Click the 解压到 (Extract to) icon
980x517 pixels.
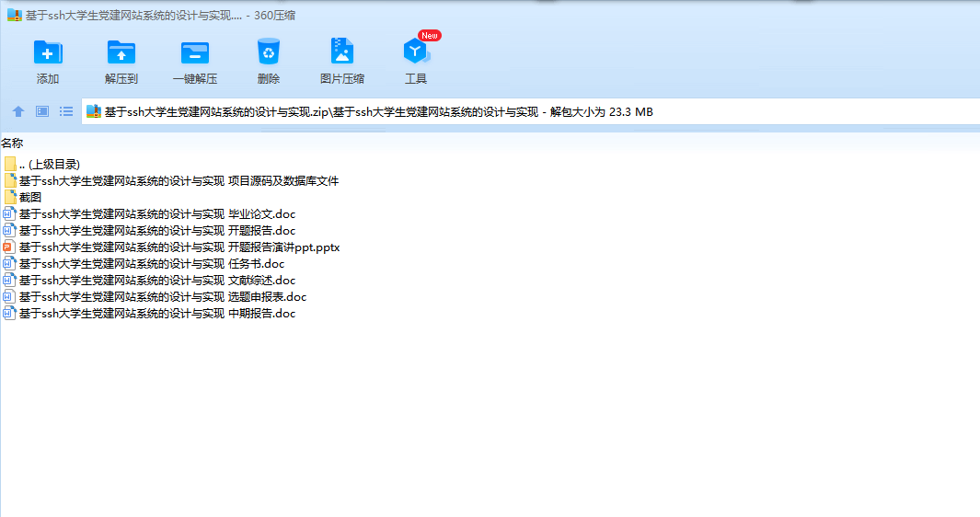coord(121,52)
